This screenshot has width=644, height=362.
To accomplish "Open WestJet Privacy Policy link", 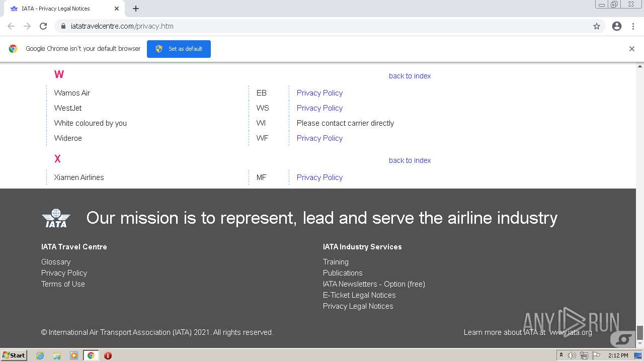I will 319,108.
